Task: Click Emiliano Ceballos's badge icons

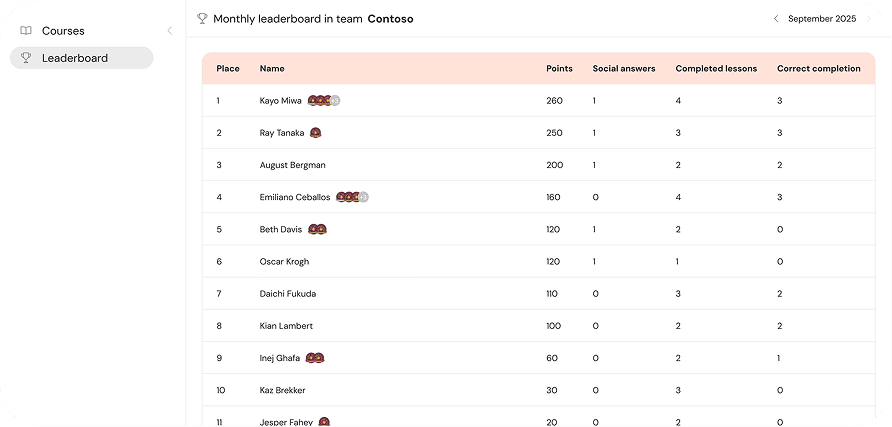Action: click(x=353, y=197)
